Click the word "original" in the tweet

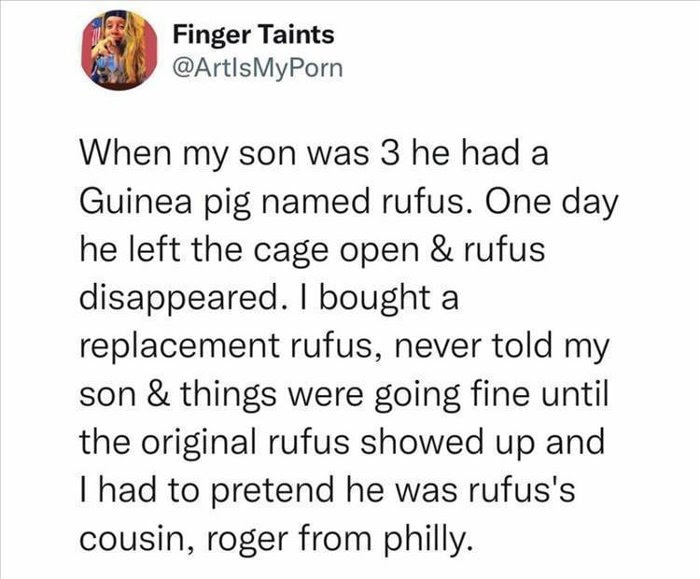coord(206,442)
